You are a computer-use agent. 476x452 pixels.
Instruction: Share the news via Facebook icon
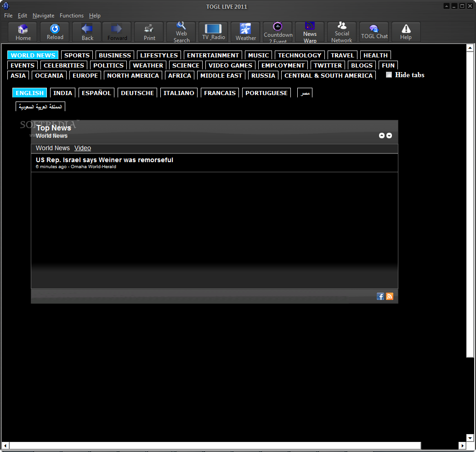380,296
